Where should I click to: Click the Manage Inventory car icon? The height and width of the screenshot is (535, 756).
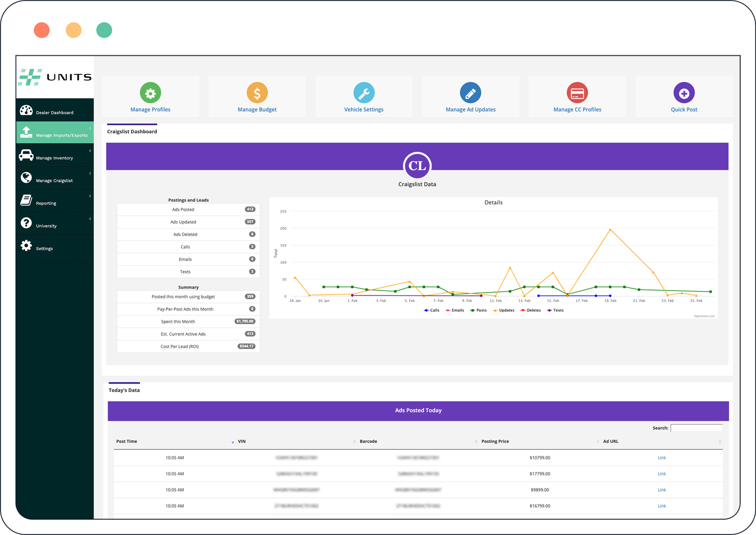point(26,155)
